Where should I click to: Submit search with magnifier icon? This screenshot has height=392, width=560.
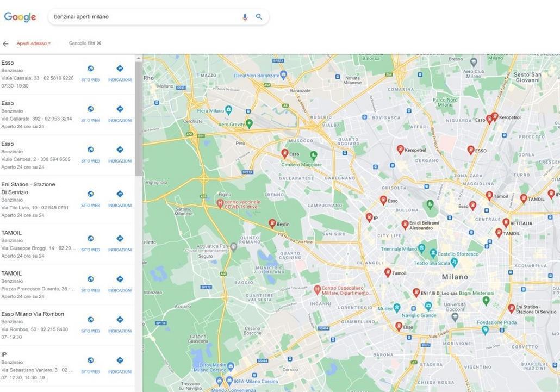click(x=259, y=16)
